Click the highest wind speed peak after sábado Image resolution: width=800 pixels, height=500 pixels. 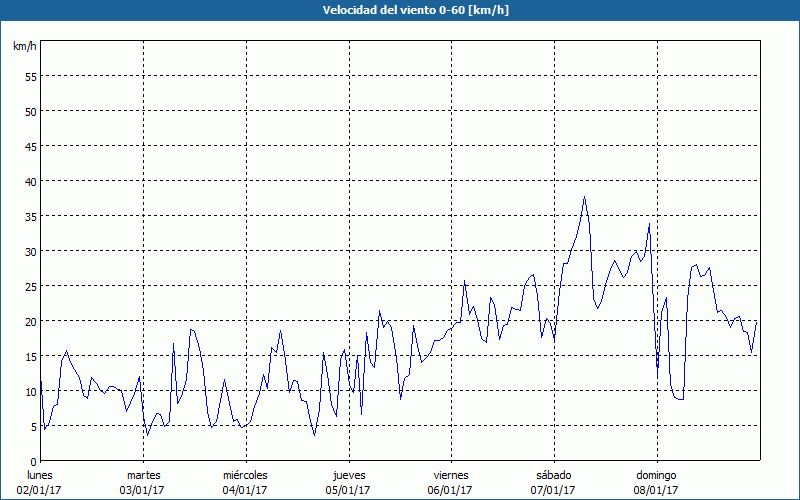(x=584, y=197)
